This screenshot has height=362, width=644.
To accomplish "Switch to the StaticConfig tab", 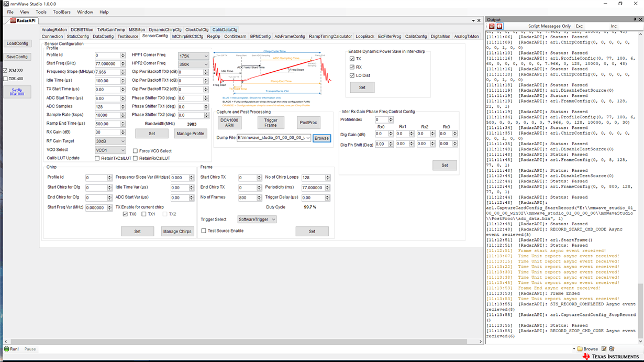I will [78, 37].
